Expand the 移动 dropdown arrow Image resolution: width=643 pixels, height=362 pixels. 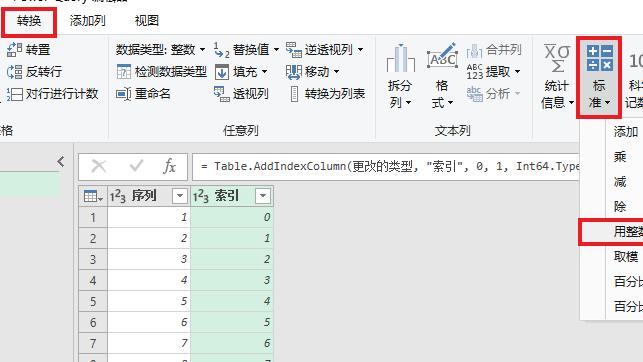[x=336, y=72]
